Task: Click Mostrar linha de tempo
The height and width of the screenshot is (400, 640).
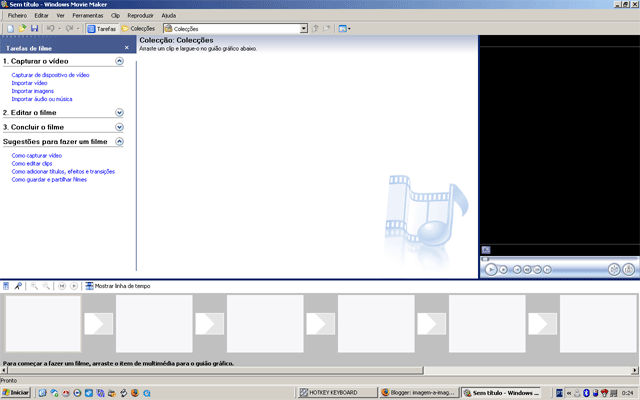Action: click(118, 286)
